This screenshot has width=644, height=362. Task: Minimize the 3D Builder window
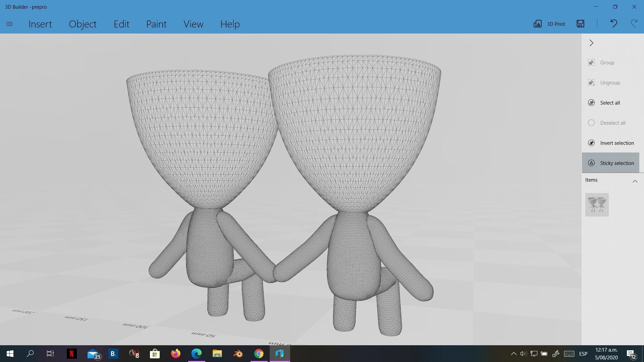click(x=596, y=7)
